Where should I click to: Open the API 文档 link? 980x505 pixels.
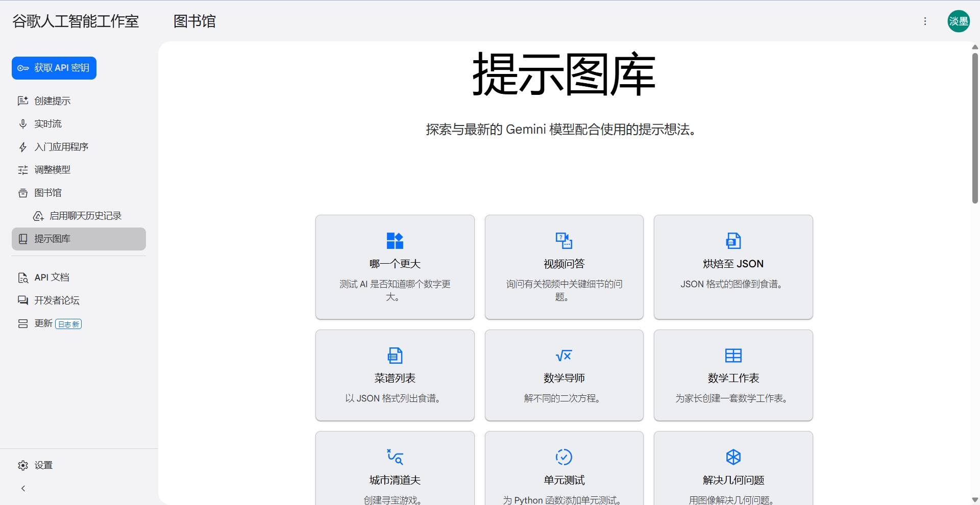point(52,277)
